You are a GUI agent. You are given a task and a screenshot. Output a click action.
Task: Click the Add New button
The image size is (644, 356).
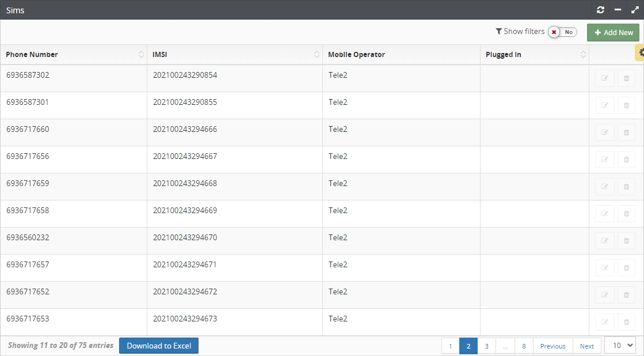tap(613, 33)
